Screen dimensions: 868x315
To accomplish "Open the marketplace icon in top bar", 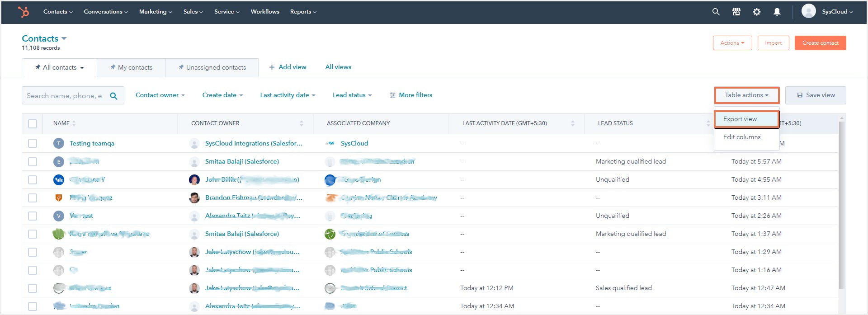I will coord(736,12).
